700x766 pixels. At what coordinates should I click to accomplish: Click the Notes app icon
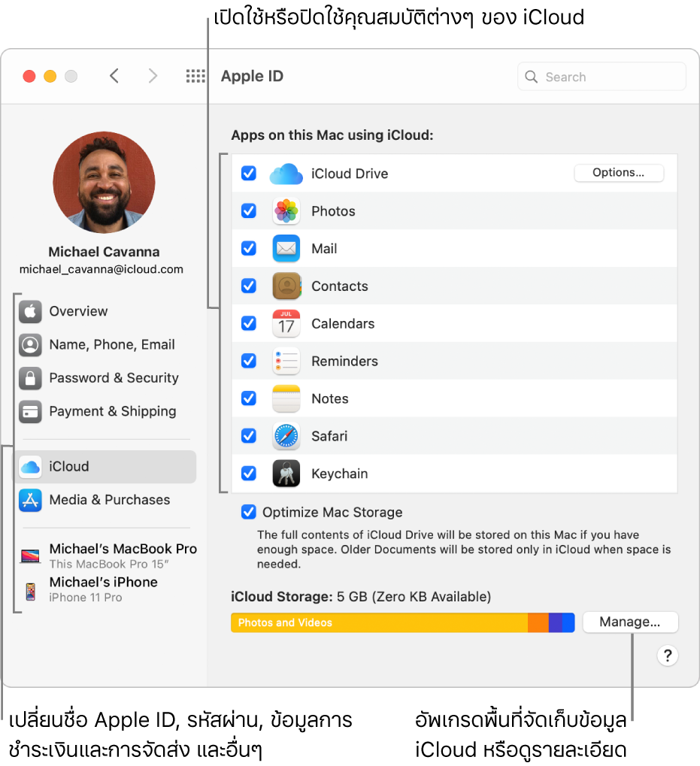click(286, 398)
